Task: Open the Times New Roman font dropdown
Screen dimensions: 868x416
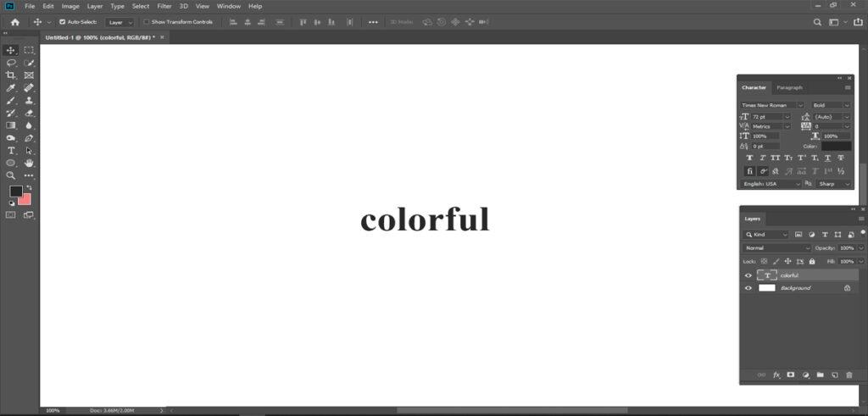Action: coord(772,105)
